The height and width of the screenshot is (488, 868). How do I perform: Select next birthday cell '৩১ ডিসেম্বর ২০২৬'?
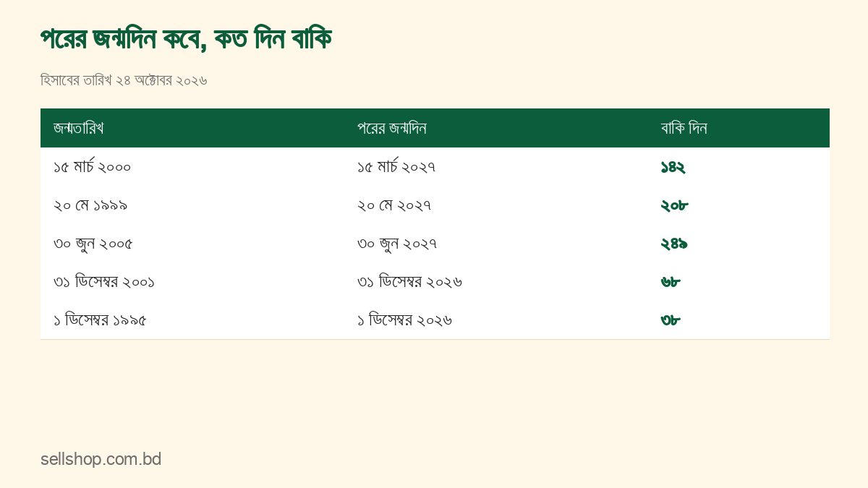[x=409, y=282]
